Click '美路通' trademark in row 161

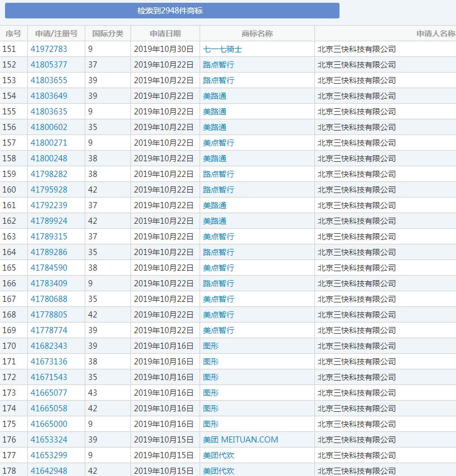[215, 205]
